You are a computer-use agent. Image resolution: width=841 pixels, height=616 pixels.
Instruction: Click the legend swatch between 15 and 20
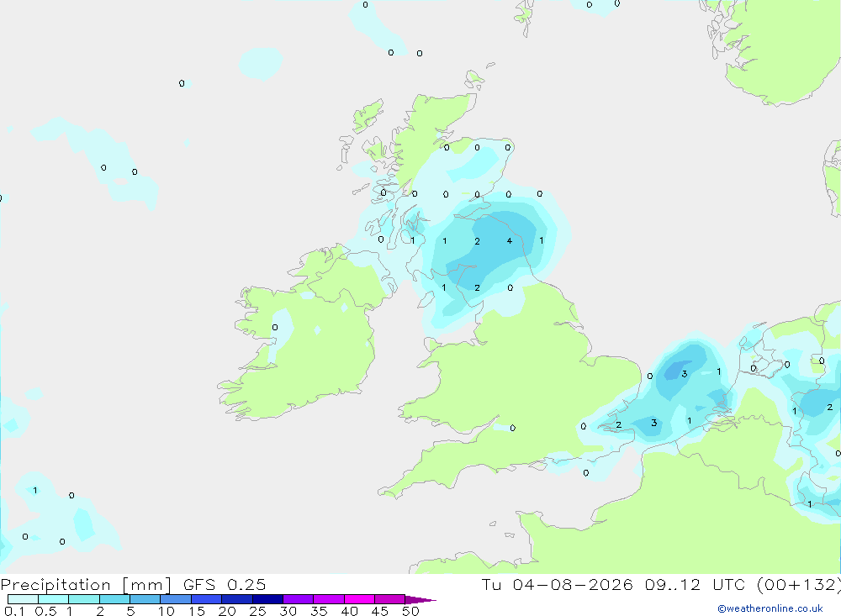coord(206,599)
